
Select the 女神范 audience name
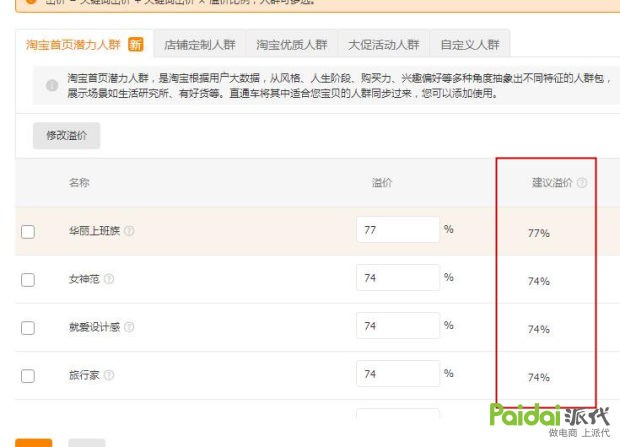tap(84, 279)
